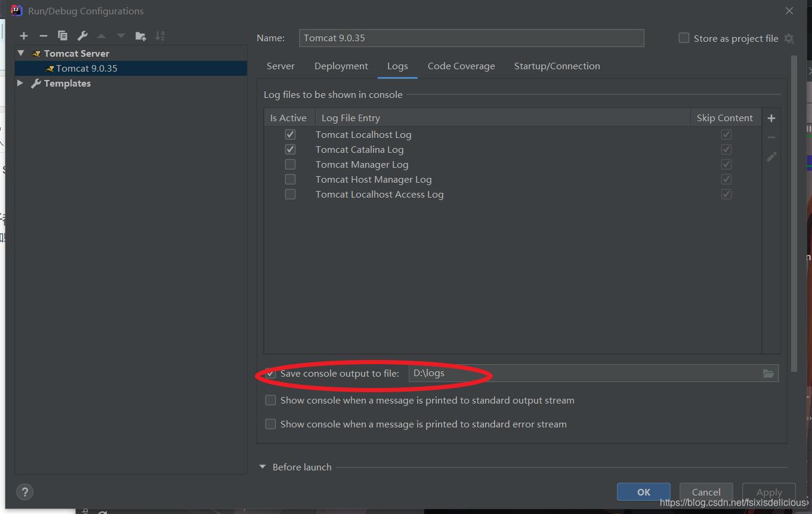Click the IntelliJ logo in title bar
812x514 pixels.
[17, 11]
